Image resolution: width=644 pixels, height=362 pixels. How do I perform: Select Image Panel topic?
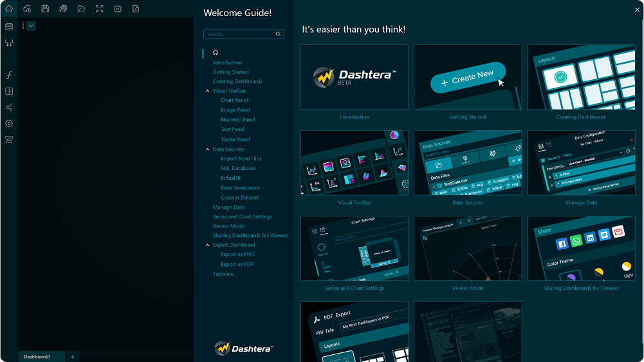coord(235,110)
